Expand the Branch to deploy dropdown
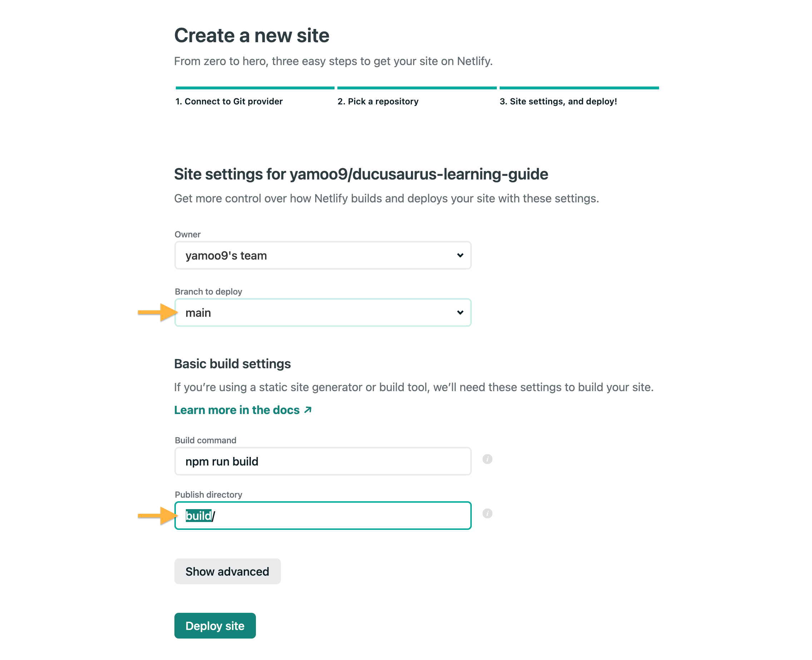 (322, 312)
